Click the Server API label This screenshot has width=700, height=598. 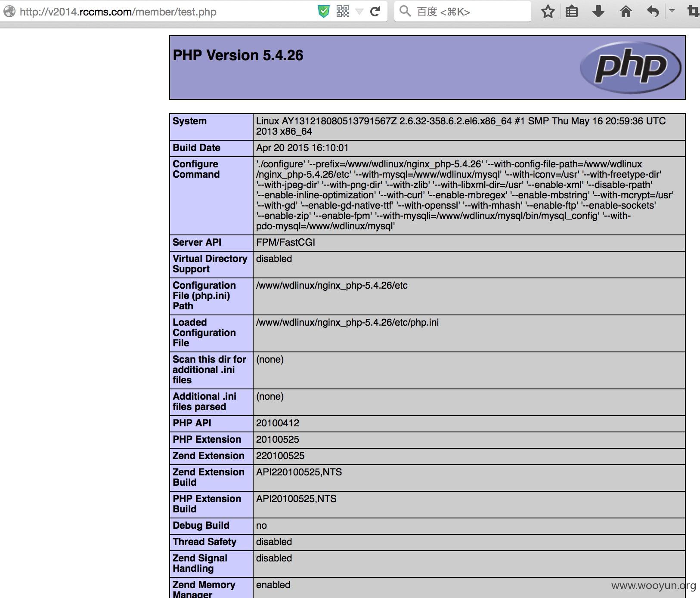(197, 243)
